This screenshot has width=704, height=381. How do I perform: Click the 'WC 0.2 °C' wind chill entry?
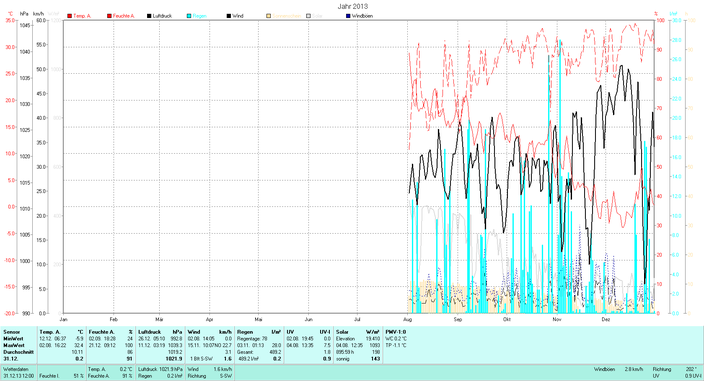[396, 339]
